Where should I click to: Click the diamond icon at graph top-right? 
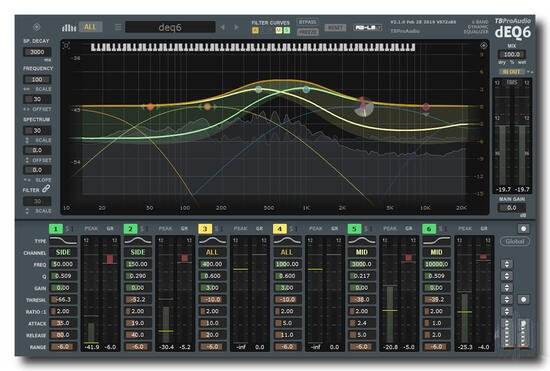click(x=483, y=45)
